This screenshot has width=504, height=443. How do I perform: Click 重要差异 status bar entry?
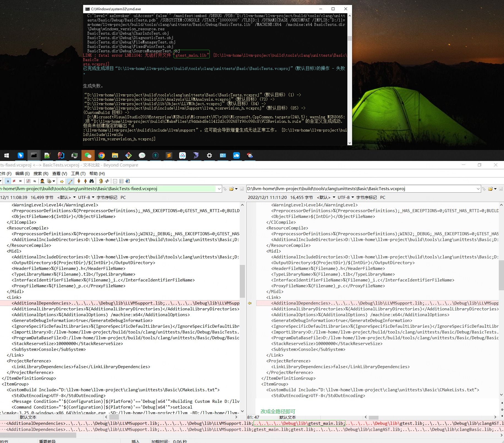click(x=47, y=441)
